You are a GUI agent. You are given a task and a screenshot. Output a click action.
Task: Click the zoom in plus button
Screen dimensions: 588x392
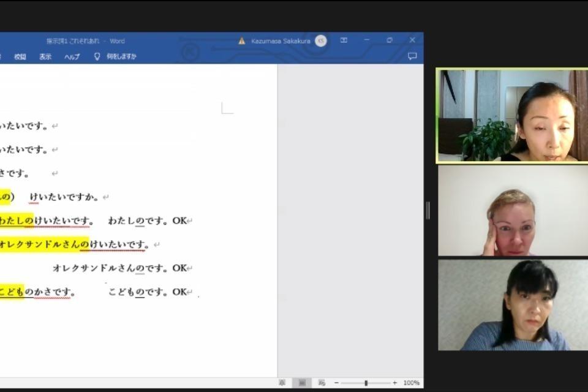point(395,383)
